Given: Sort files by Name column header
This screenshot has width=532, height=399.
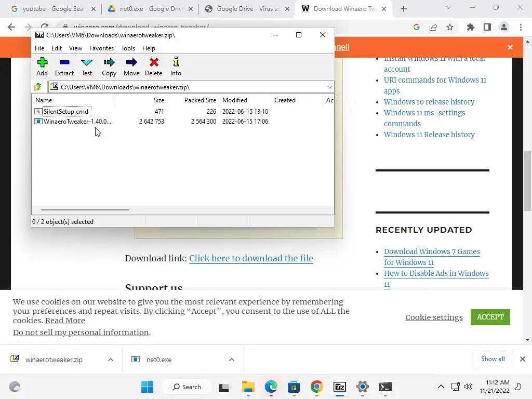Looking at the screenshot, I should (74, 100).
